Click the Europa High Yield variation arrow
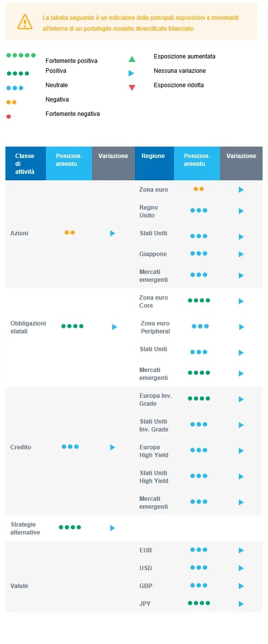268x644 pixels. (241, 451)
